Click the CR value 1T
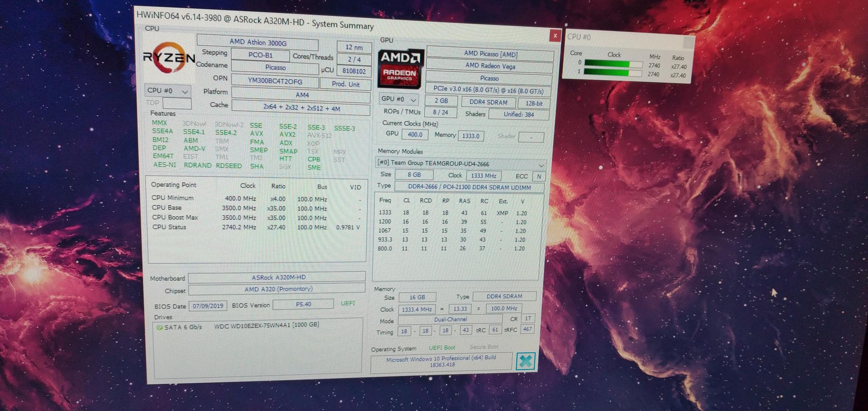The width and height of the screenshot is (868, 411). coord(528,319)
